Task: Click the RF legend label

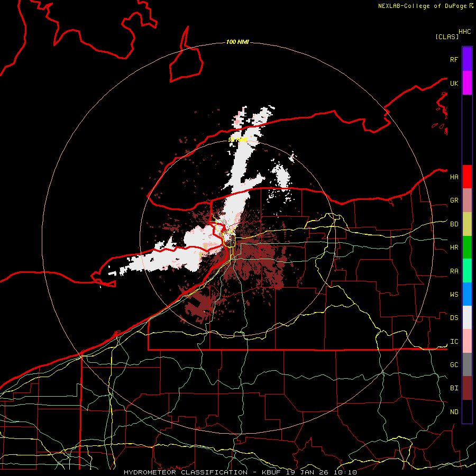Action: [x=454, y=59]
